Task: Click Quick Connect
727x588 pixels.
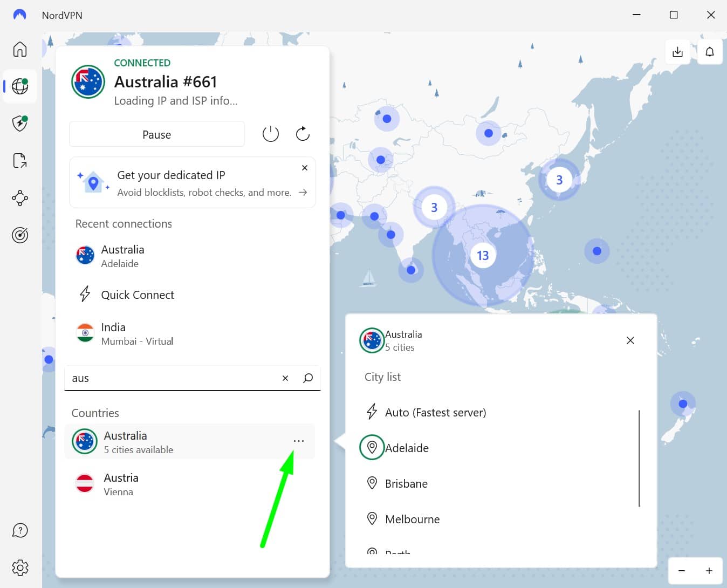Action: pos(192,295)
